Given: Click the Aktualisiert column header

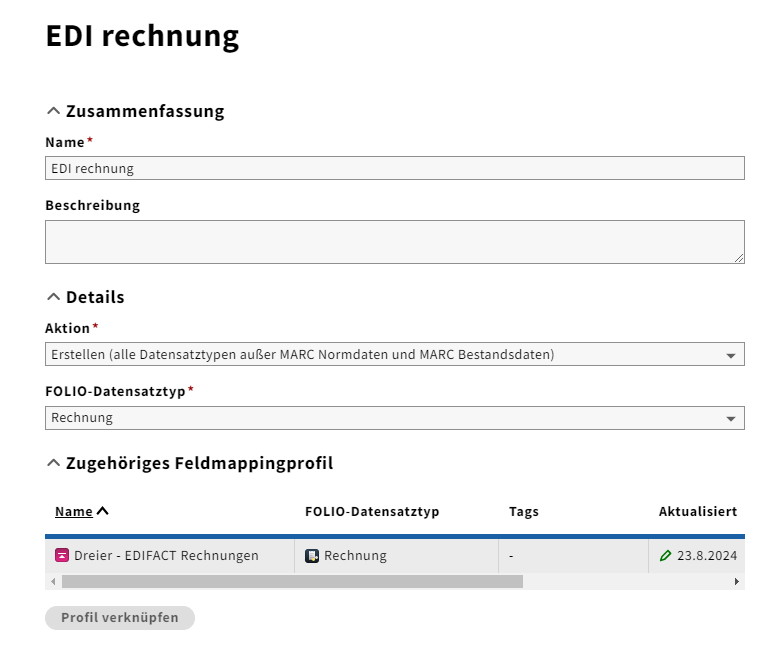Looking at the screenshot, I should click(697, 512).
